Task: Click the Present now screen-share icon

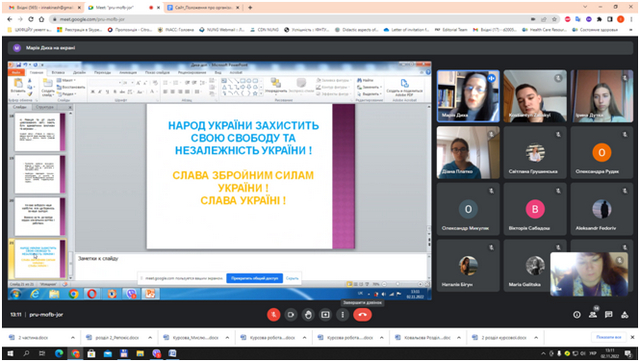Action: tap(325, 315)
